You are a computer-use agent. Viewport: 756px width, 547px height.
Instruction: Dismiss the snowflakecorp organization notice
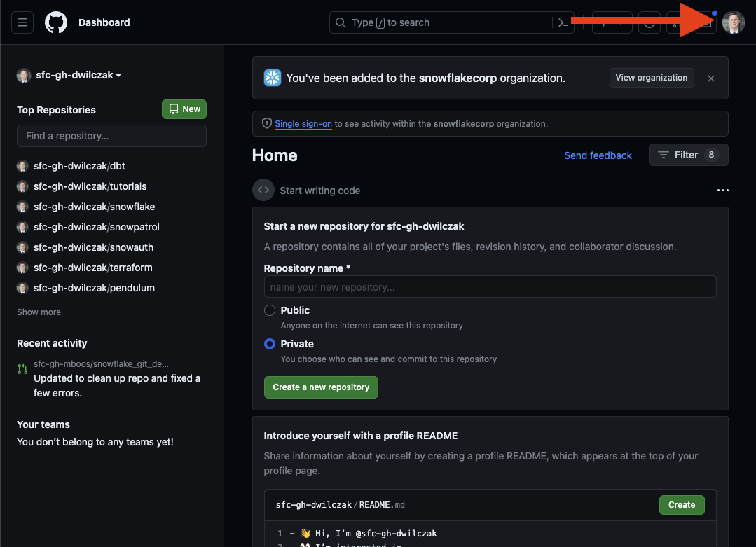pyautogui.click(x=711, y=78)
